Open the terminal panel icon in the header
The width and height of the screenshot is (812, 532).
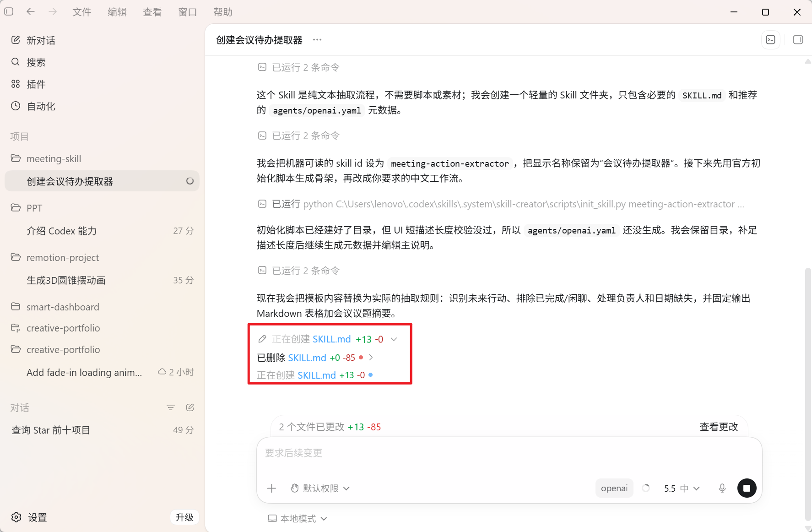pyautogui.click(x=771, y=40)
